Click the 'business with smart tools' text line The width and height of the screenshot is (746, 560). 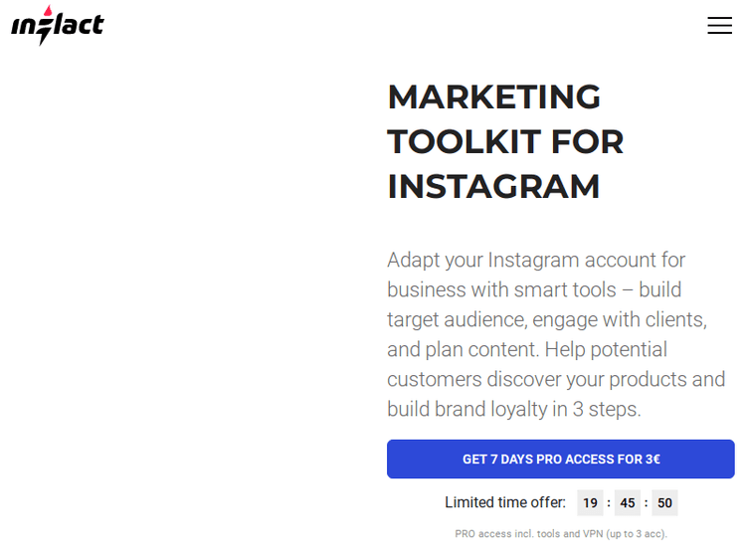point(534,290)
